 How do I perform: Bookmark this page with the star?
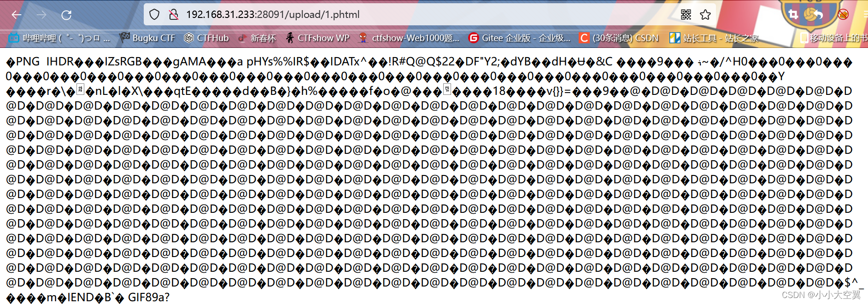tap(705, 15)
